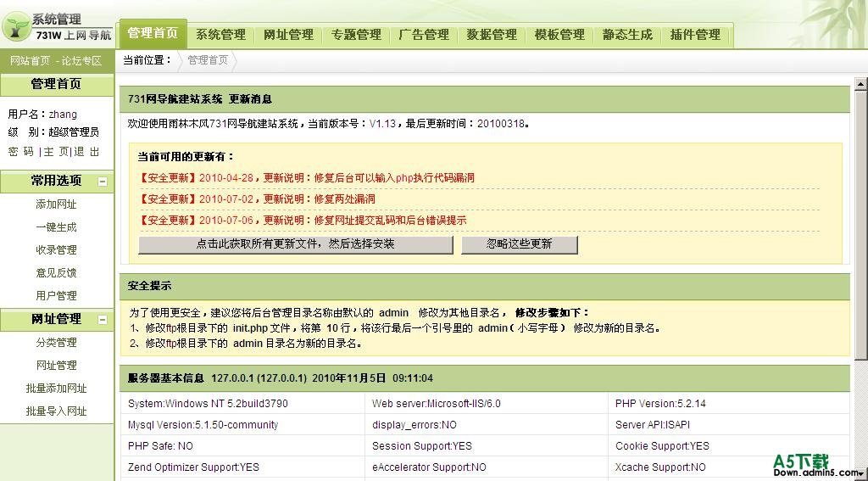This screenshot has width=868, height=481.
Task: Click the 731W site logo icon
Action: coord(16,26)
